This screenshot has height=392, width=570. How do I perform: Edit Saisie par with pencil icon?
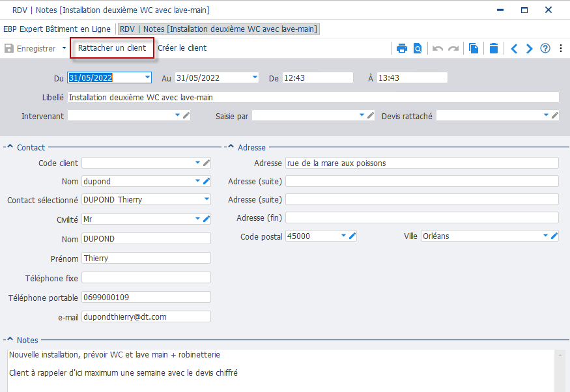coord(371,115)
